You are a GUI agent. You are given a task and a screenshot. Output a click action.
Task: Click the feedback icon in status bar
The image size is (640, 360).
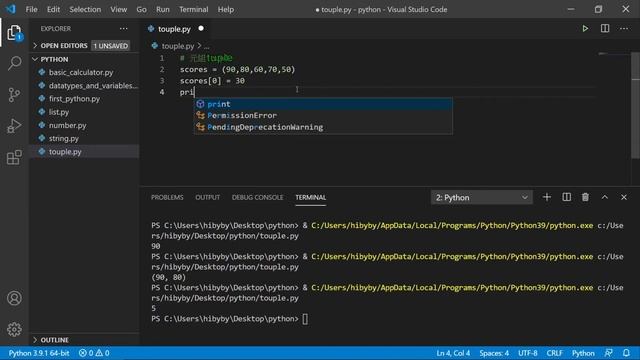tap(609, 353)
